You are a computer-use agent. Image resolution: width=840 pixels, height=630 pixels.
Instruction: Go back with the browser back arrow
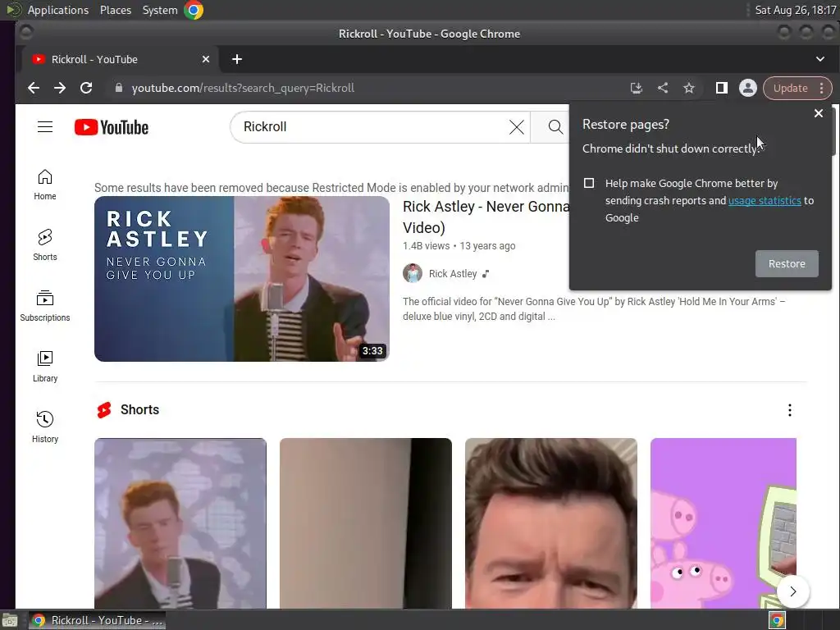[33, 88]
